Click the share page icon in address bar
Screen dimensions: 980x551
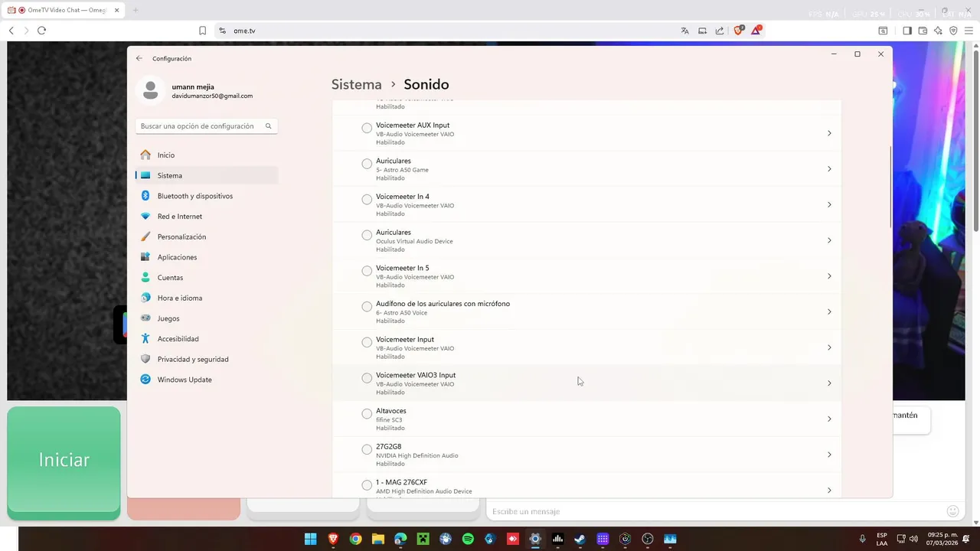(720, 31)
